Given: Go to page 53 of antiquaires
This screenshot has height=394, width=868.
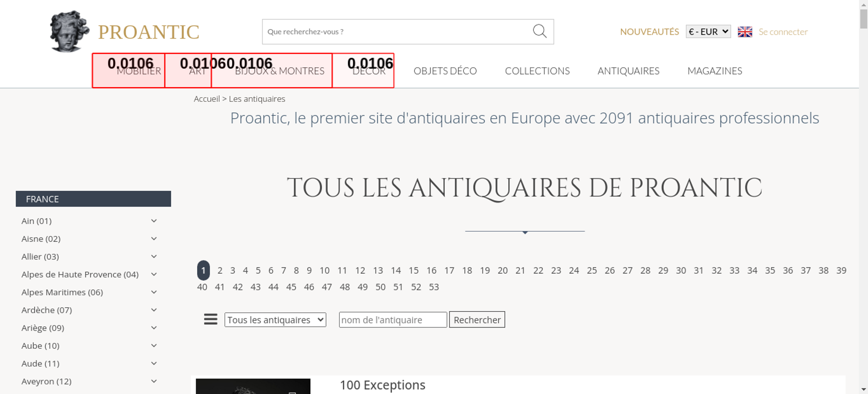Looking at the screenshot, I should [x=434, y=287].
